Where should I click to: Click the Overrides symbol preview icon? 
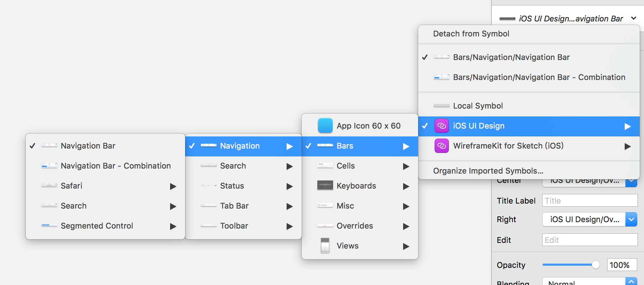[325, 225]
